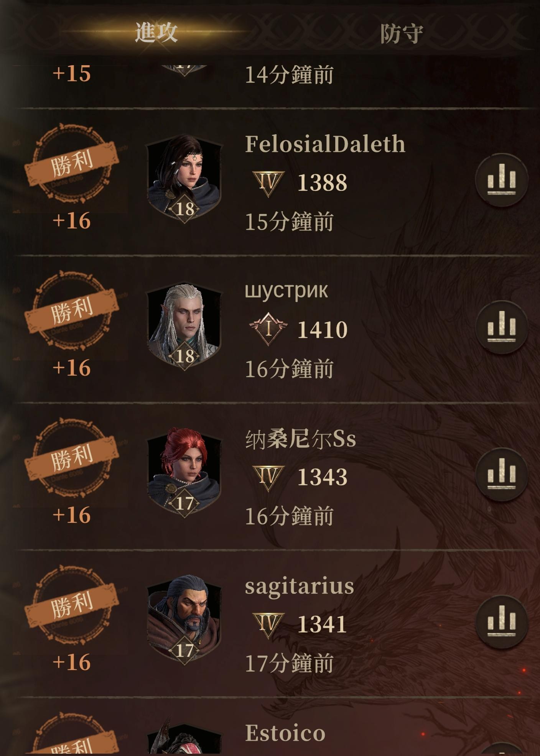The image size is (540, 756).
Task: Tap шустрик's white-haired elf portrait
Action: click(184, 326)
